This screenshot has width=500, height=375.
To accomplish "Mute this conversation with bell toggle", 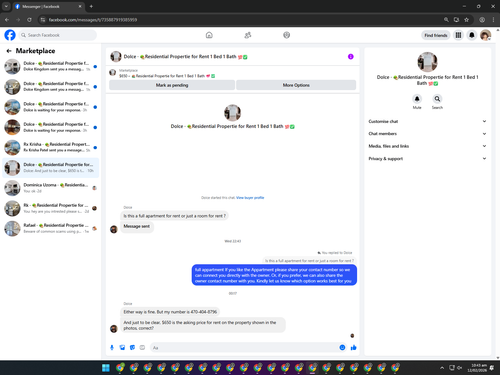I will 417,99.
